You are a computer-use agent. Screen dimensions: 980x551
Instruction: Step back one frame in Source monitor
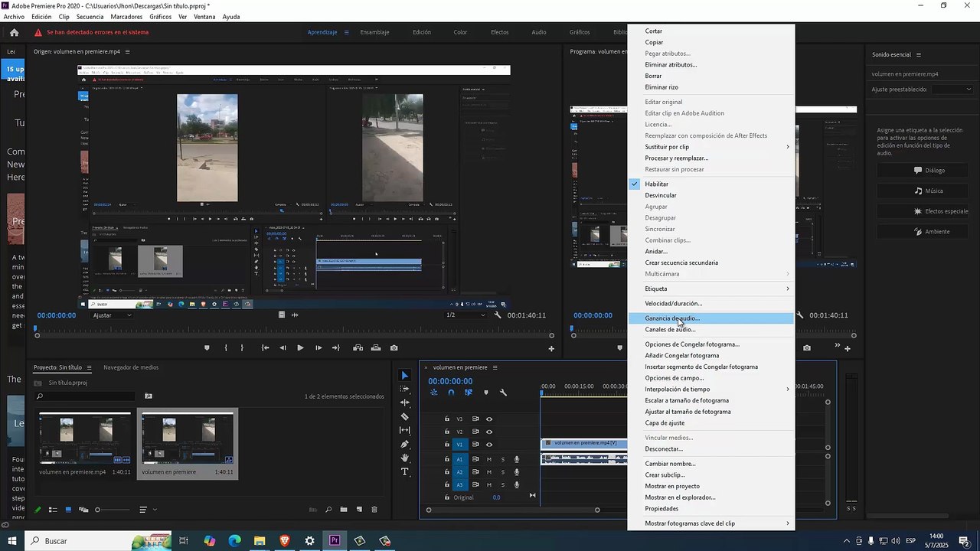(x=283, y=348)
